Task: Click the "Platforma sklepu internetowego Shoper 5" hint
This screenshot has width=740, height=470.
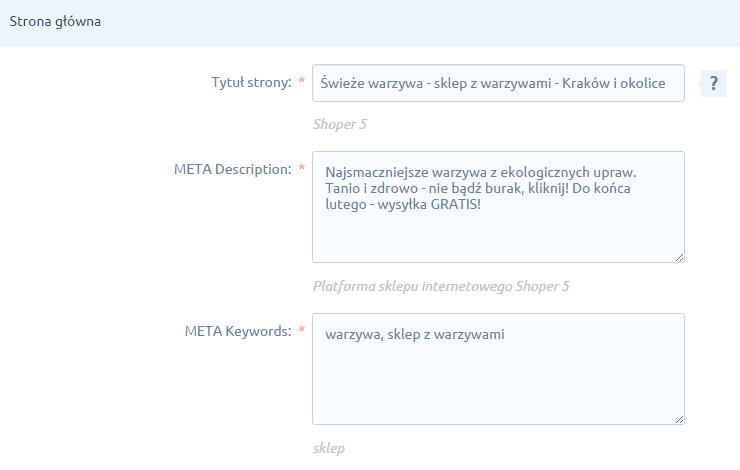Action: coord(441,286)
